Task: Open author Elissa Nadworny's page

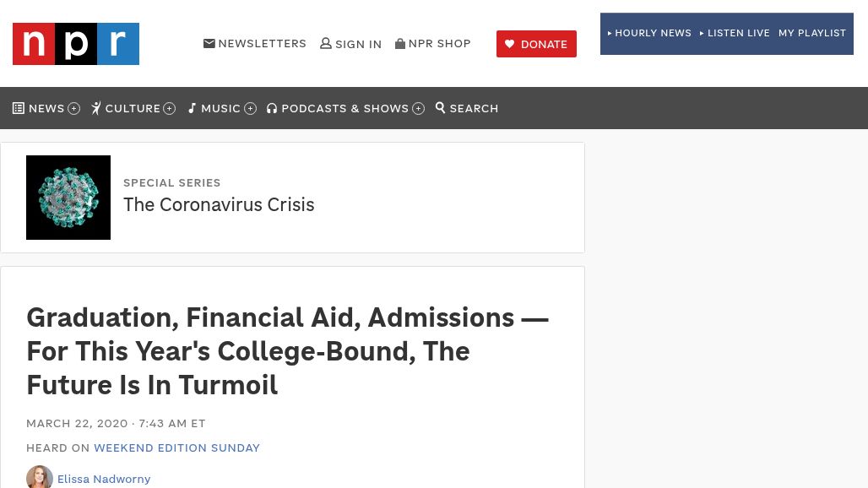Action: (104, 479)
